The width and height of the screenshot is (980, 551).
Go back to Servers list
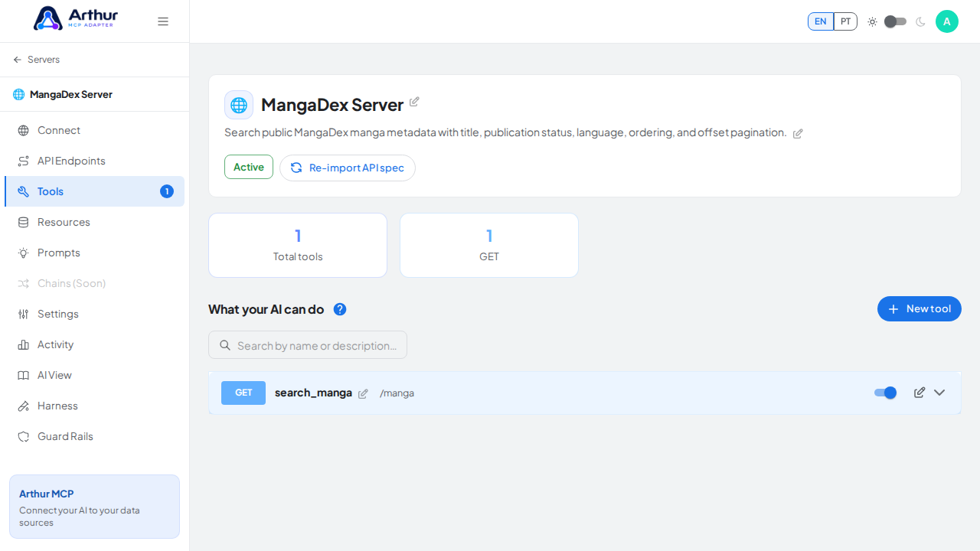[36, 60]
